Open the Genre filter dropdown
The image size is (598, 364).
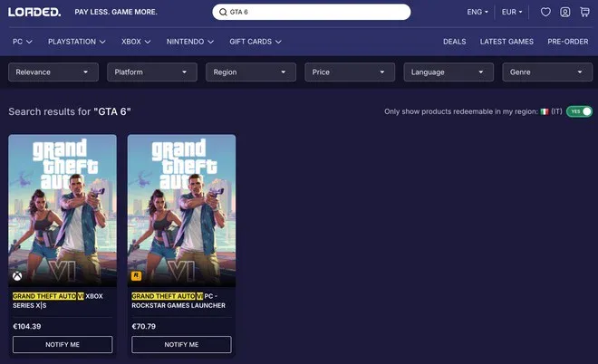547,72
